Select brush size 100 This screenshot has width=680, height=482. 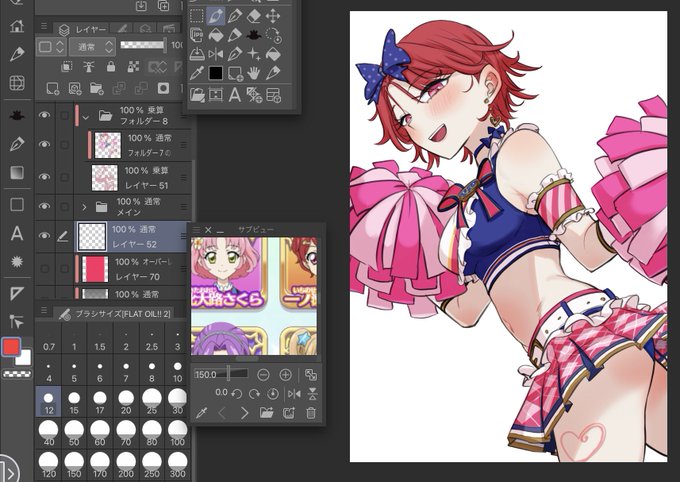(177, 433)
